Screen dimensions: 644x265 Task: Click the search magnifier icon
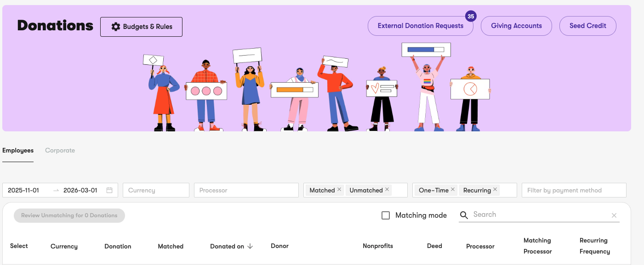pyautogui.click(x=464, y=215)
